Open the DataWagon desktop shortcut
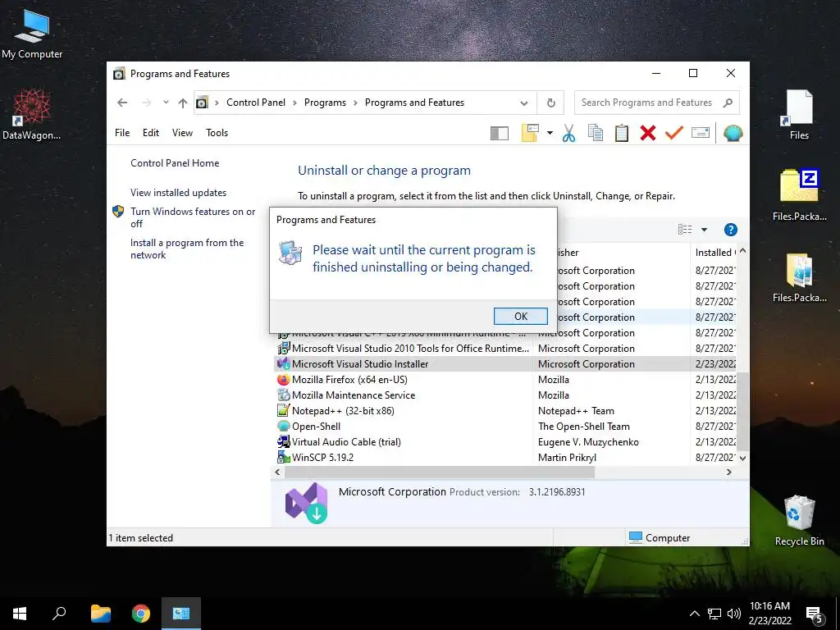Image resolution: width=840 pixels, height=630 pixels. pyautogui.click(x=32, y=114)
